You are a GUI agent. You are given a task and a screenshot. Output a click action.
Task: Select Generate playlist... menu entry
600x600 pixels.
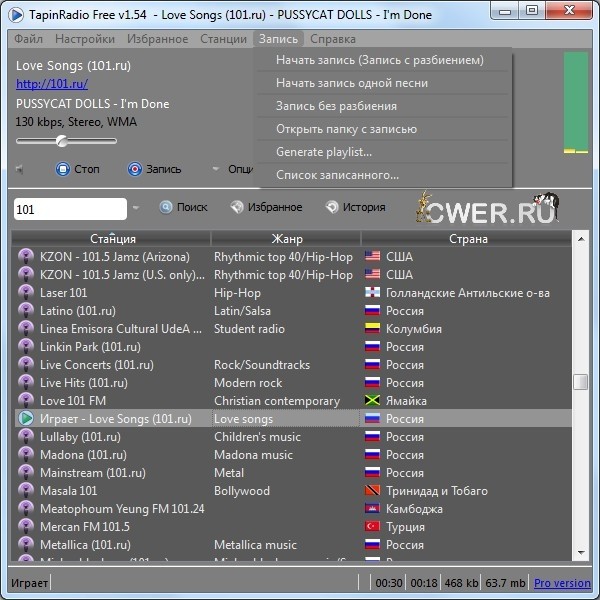[323, 152]
